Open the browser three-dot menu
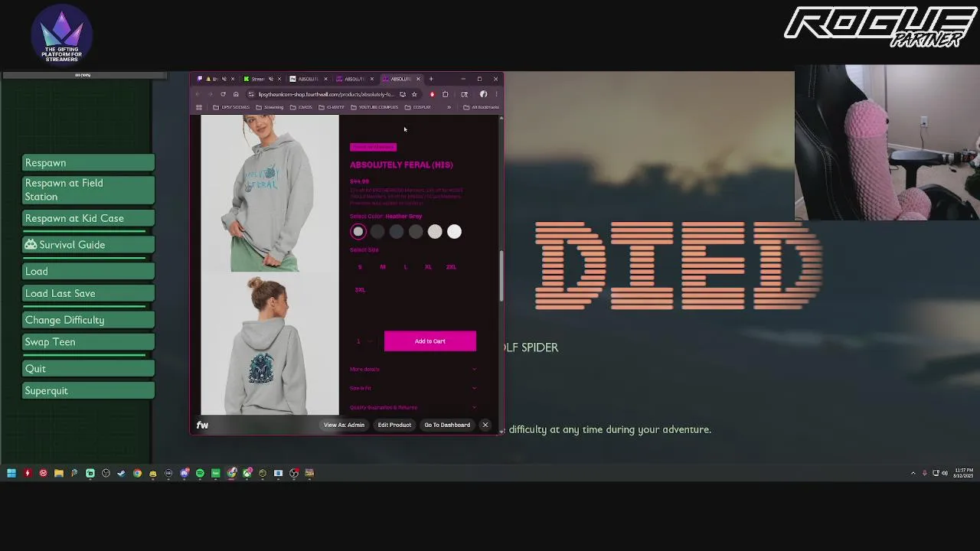Viewport: 980px width, 551px height. pos(497,94)
